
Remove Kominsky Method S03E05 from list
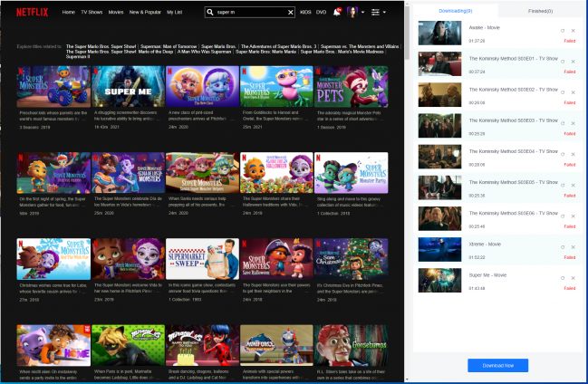click(573, 186)
